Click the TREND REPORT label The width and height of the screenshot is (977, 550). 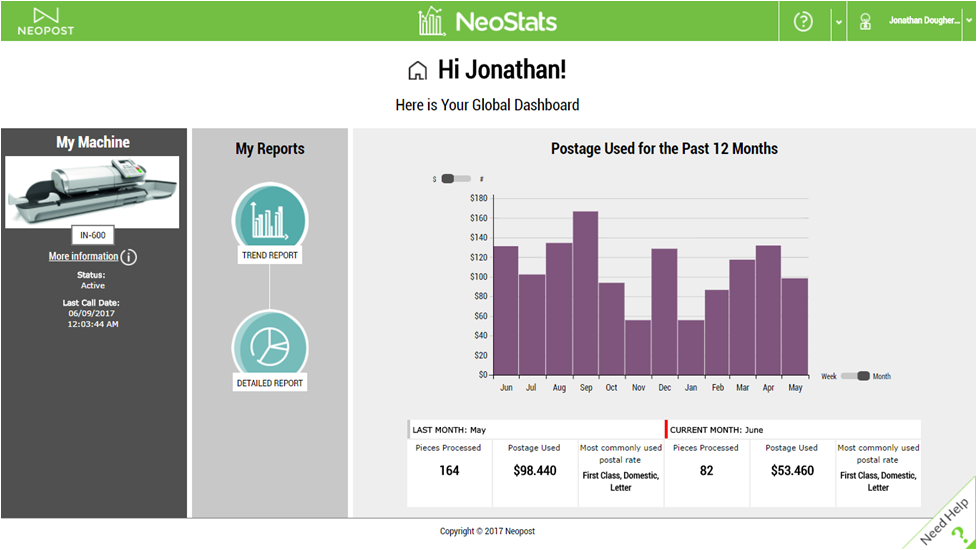pos(270,255)
